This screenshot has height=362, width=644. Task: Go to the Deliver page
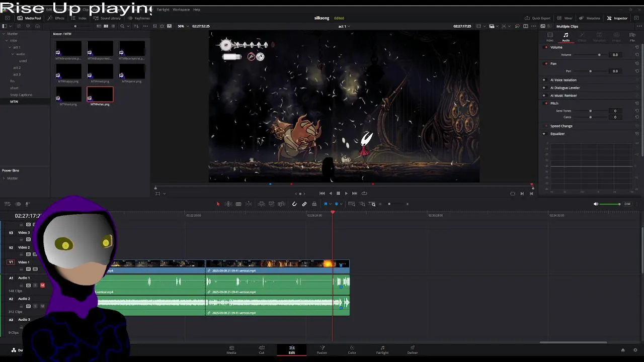click(x=413, y=349)
